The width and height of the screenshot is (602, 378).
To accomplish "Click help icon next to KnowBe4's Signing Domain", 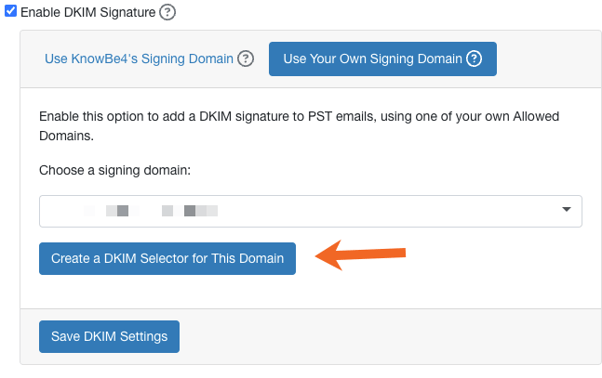I will [245, 59].
